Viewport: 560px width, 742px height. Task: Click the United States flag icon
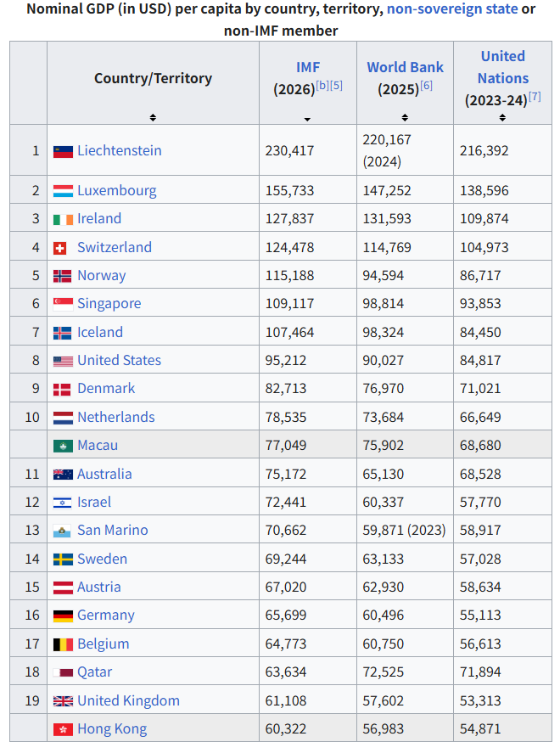click(x=63, y=362)
